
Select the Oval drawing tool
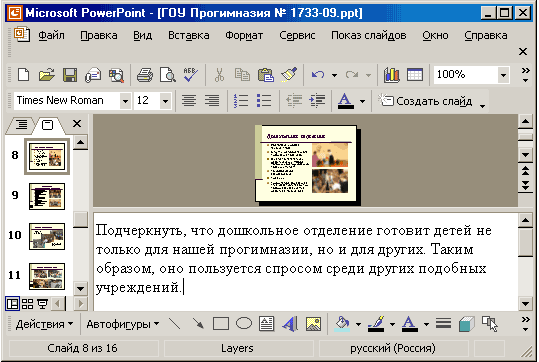click(244, 323)
